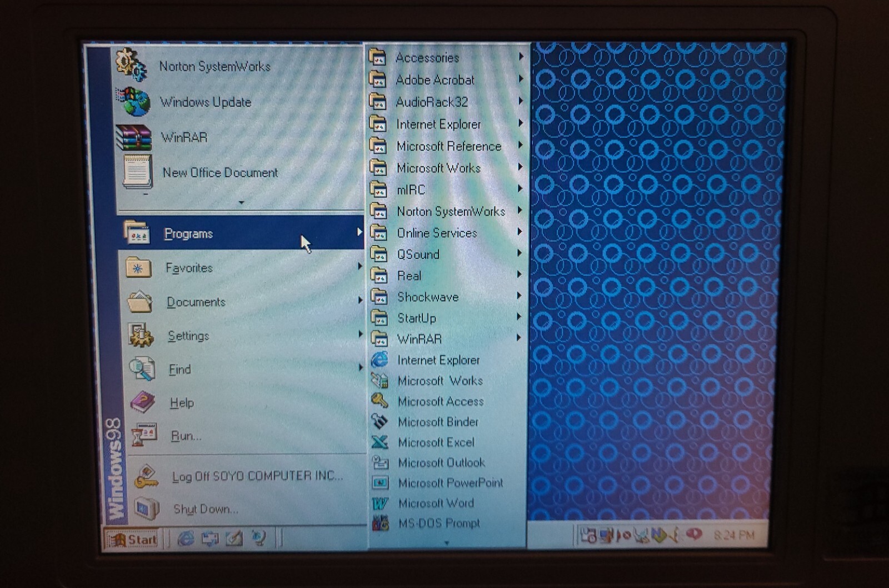Image resolution: width=889 pixels, height=588 pixels.
Task: Open Help book icon
Action: pyautogui.click(x=142, y=402)
